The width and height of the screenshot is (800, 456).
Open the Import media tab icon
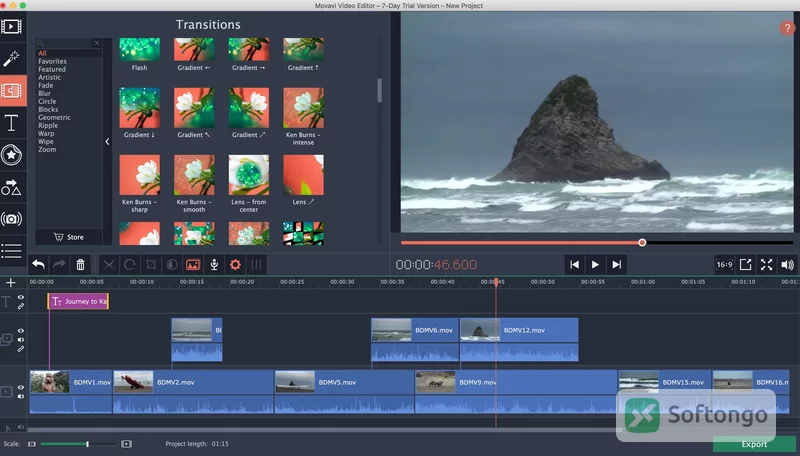click(x=11, y=26)
